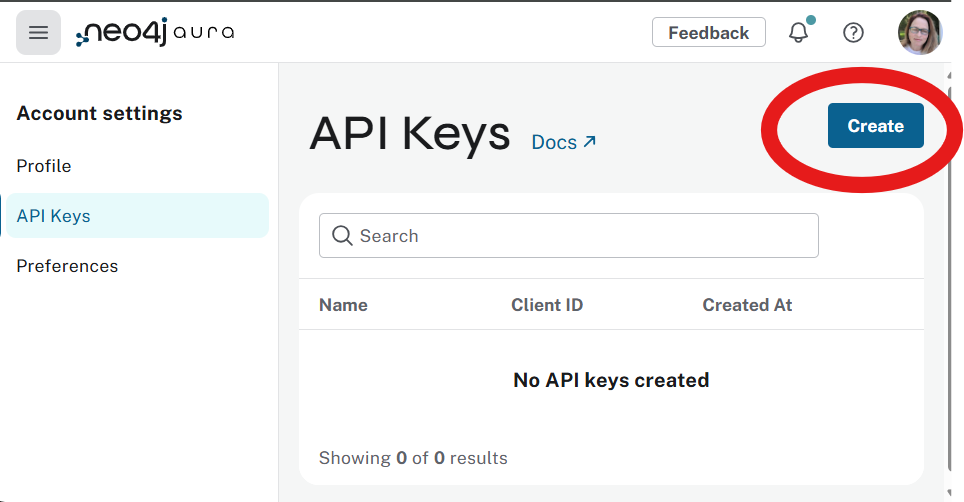This screenshot has width=964, height=502.
Task: Click the Neo4j Aura logo
Action: click(155, 32)
